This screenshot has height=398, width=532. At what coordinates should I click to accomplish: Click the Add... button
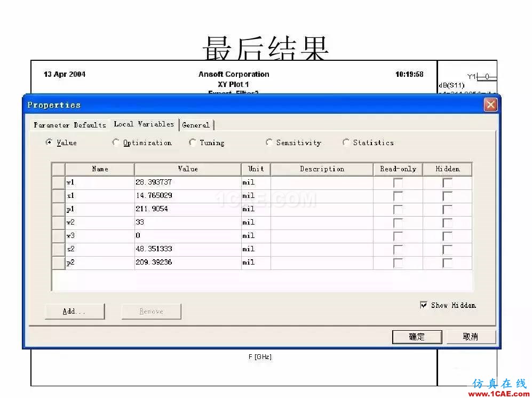(75, 311)
